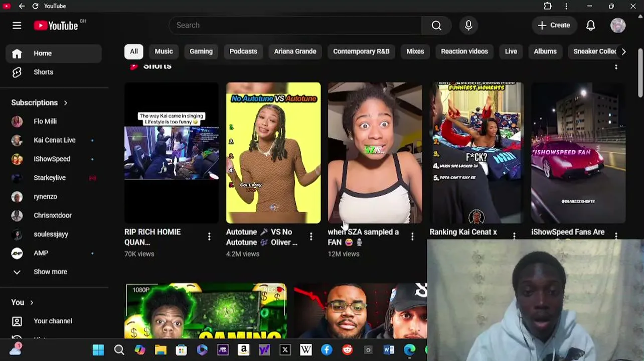Viewport: 644px width, 361px height.
Task: Open Yahoo from the taskbar
Action: [x=264, y=350]
